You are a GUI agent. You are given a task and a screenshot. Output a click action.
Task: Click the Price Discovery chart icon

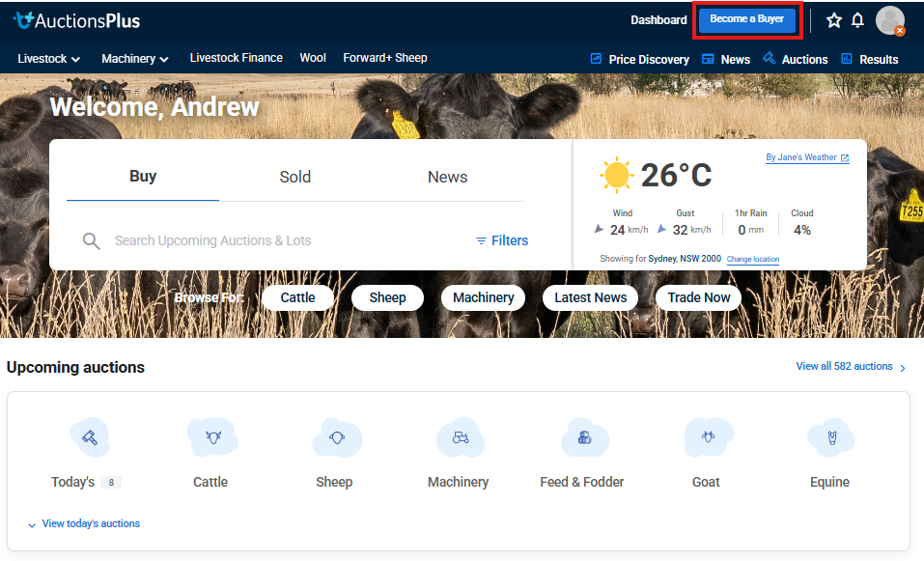[596, 59]
